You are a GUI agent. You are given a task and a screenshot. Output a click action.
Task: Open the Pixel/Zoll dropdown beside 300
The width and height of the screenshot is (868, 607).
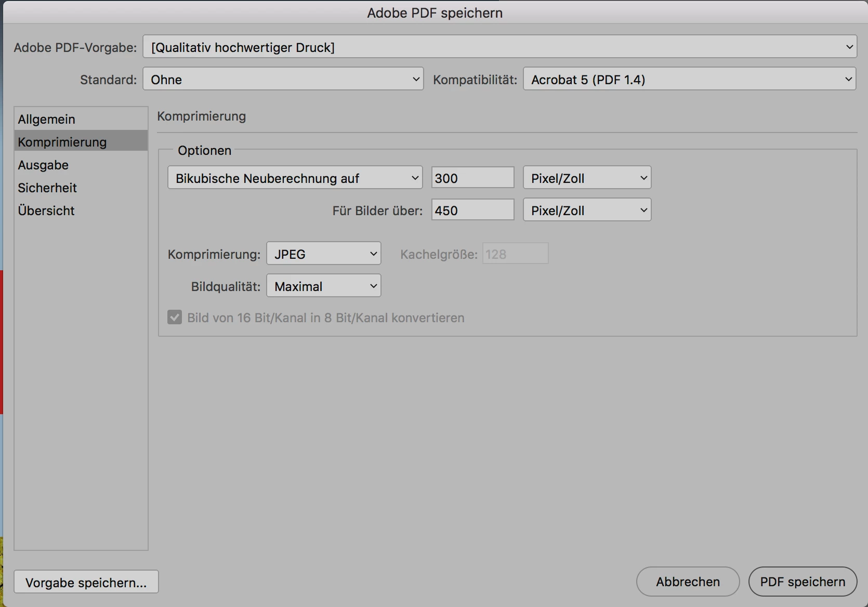[x=587, y=178]
